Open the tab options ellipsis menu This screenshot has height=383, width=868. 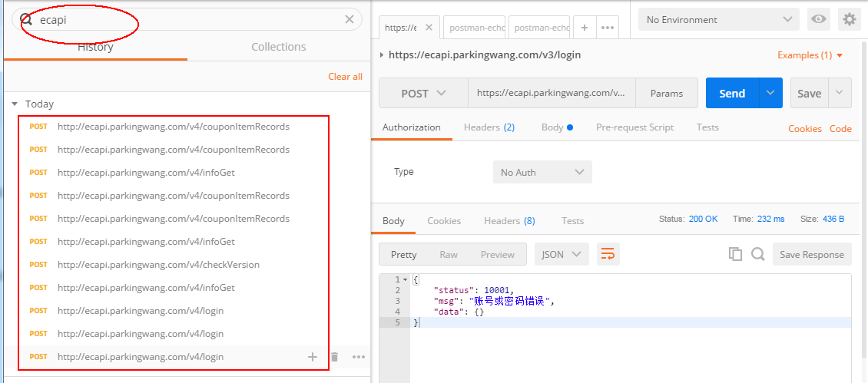click(x=608, y=28)
